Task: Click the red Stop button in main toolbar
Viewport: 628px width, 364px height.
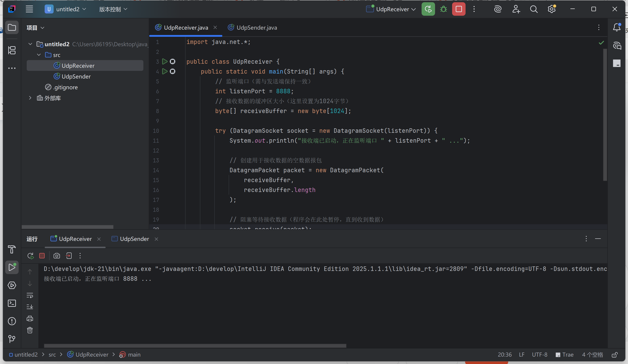Action: (459, 9)
